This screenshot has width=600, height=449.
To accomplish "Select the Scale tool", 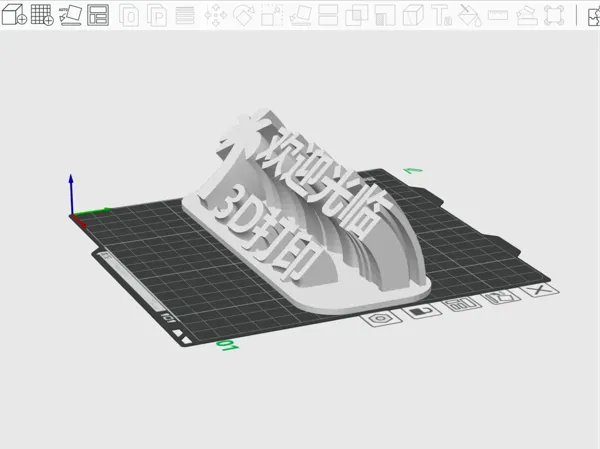I will click(272, 15).
